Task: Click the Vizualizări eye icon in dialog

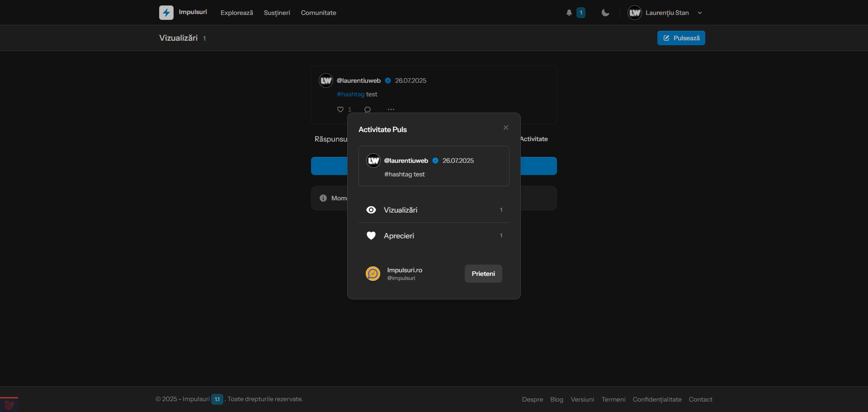Action: [x=371, y=210]
